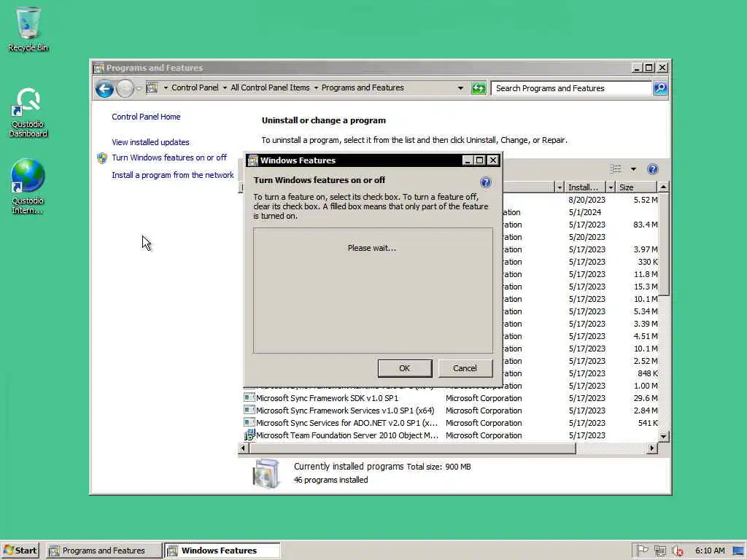Viewport: 747px width, 560px height.
Task: Sort by the Install column header
Action: click(x=586, y=187)
